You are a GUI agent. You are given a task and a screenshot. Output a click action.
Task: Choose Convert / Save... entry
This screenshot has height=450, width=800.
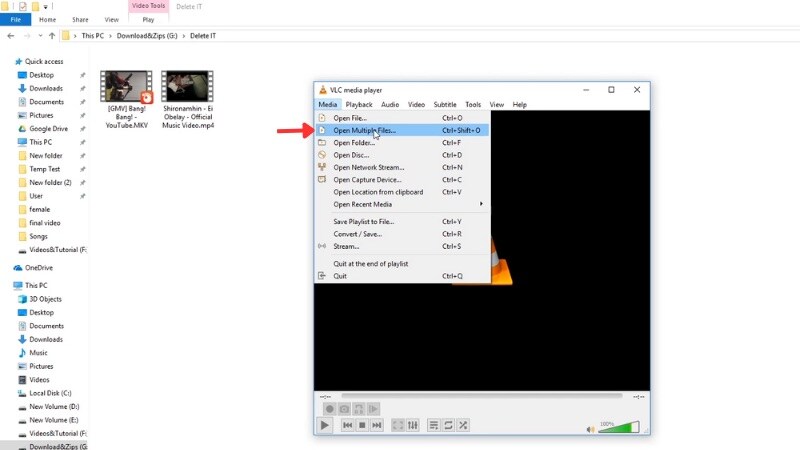coord(403,234)
